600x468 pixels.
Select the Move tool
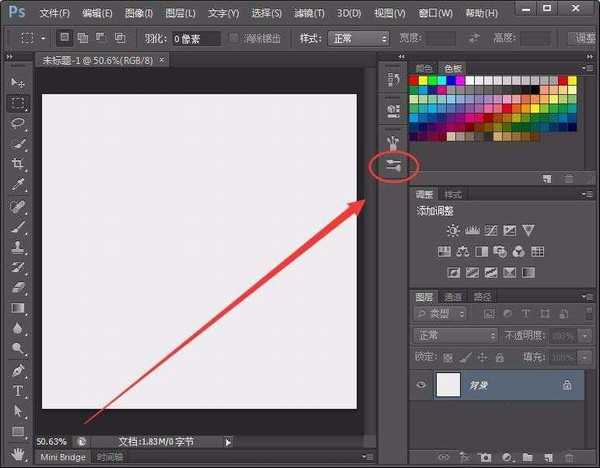pos(18,82)
